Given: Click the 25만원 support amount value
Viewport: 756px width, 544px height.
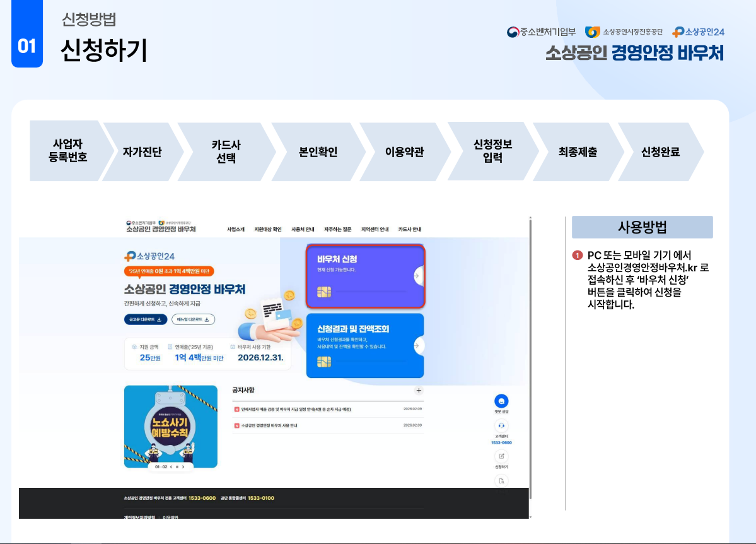Looking at the screenshot, I should 150,358.
